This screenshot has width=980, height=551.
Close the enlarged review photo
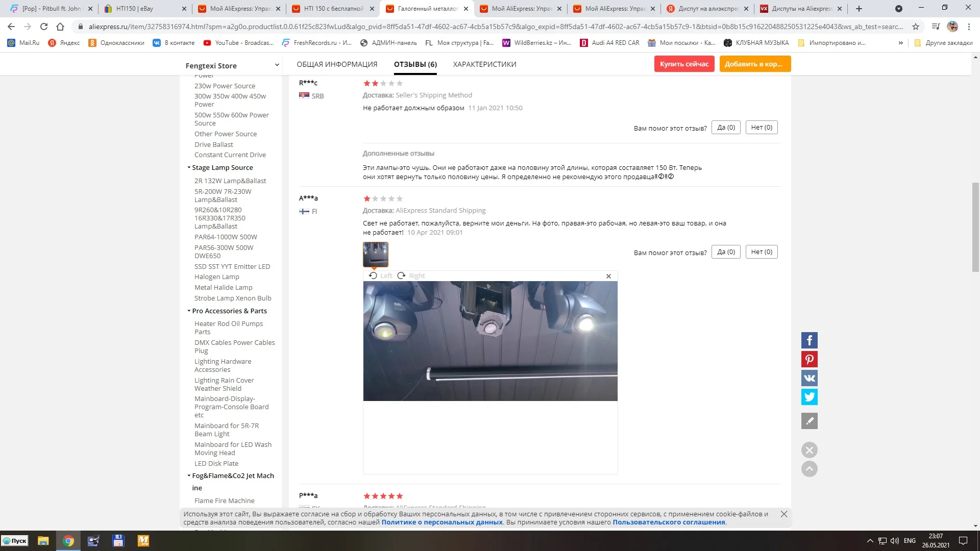point(608,276)
